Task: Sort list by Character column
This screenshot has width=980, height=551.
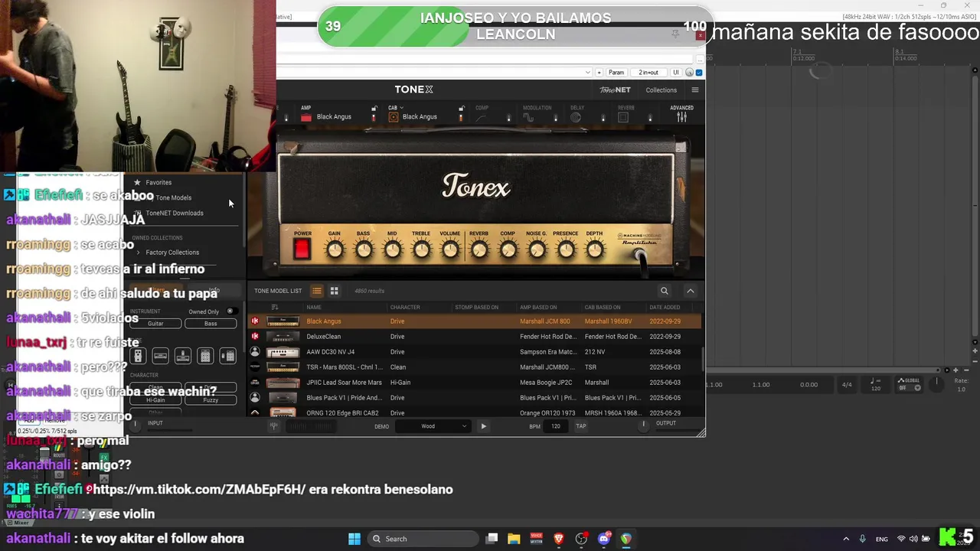Action: click(x=405, y=307)
